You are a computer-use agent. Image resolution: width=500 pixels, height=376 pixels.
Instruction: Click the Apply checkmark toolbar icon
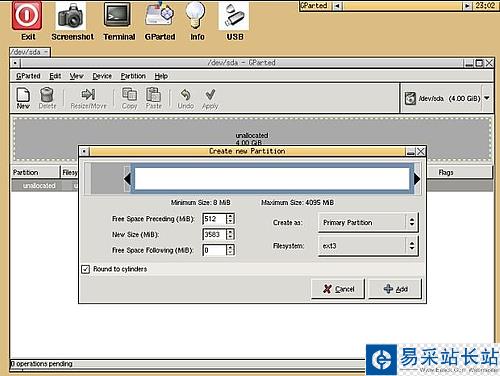pos(210,98)
